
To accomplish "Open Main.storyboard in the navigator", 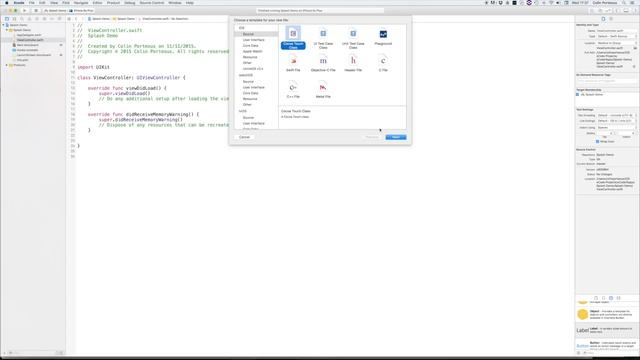I will (27, 45).
